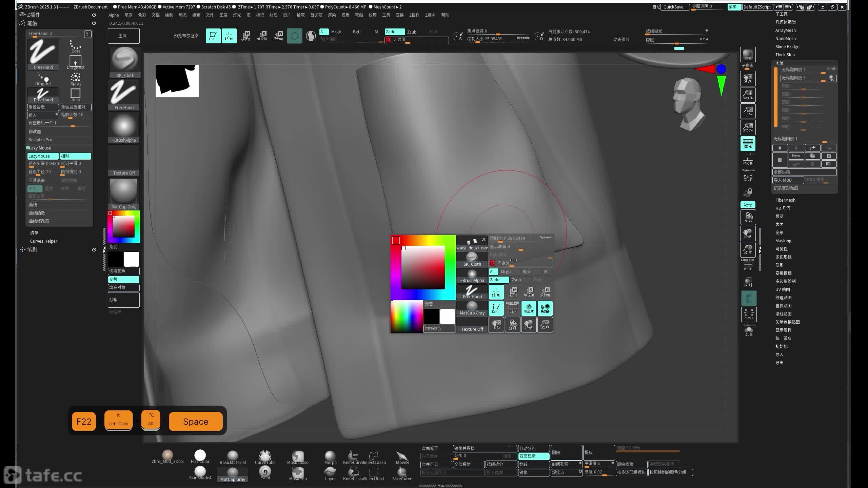
Task: Select the SliceCurve brush
Action: point(402,473)
